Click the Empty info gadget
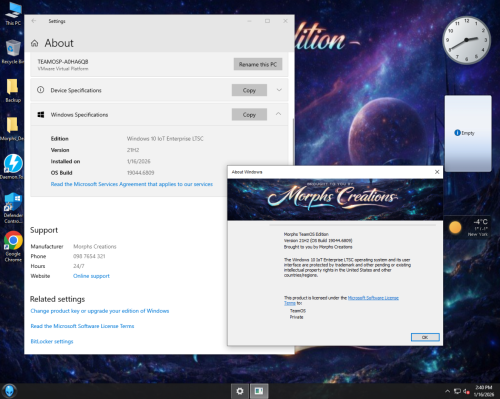 468,133
